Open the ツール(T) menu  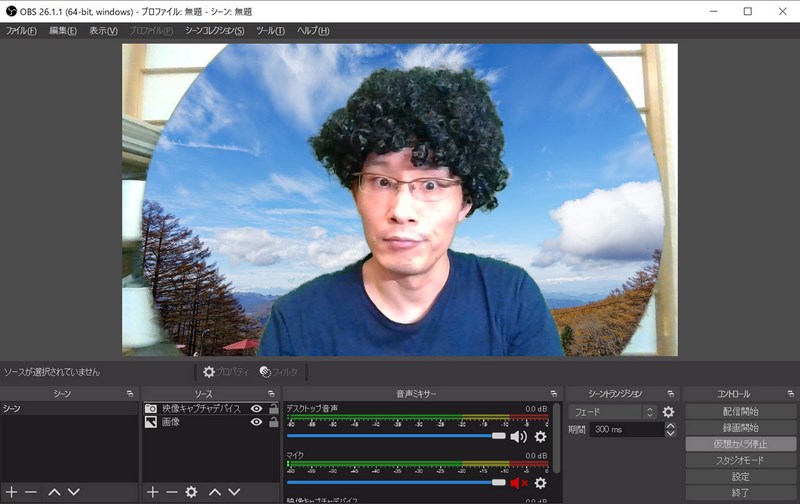click(270, 31)
